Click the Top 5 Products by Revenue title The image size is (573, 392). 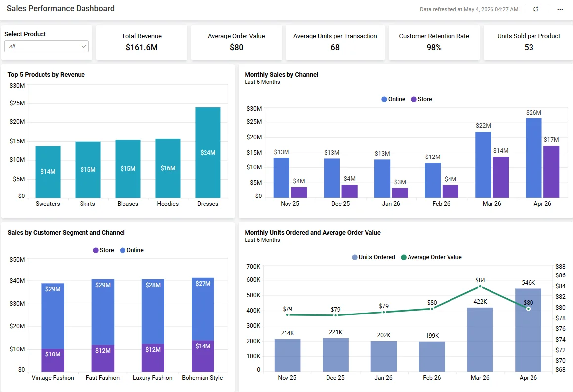46,74
